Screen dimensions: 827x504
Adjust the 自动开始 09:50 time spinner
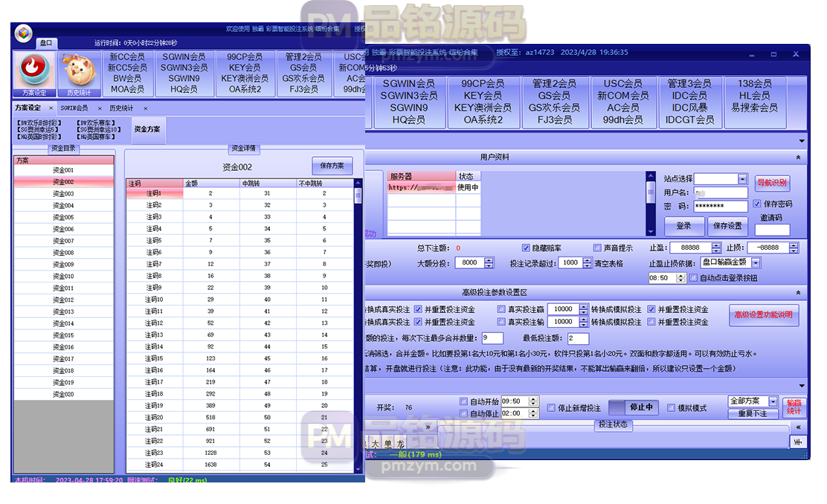click(x=532, y=401)
